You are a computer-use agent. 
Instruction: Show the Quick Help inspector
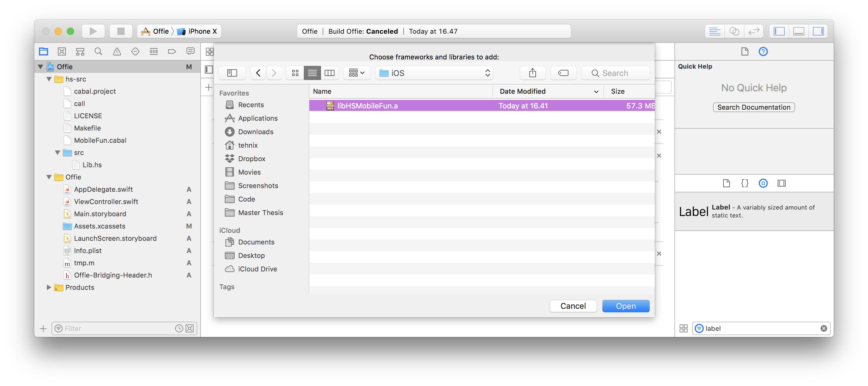coord(763,51)
